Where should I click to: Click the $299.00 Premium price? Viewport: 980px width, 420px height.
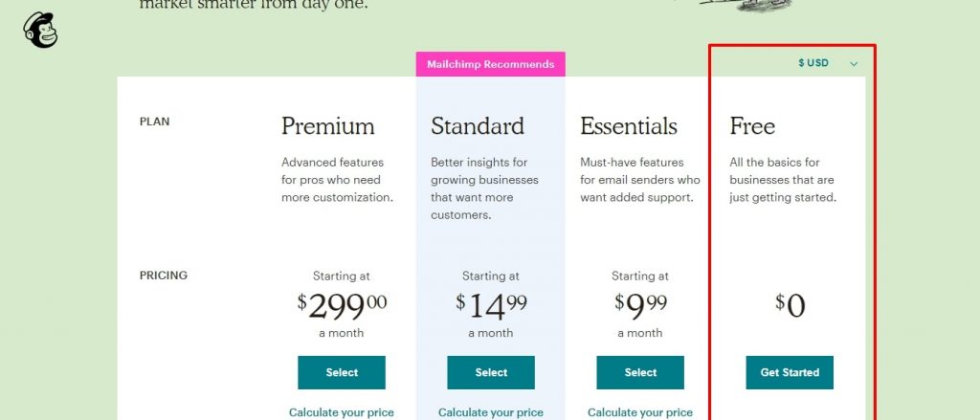click(x=342, y=306)
